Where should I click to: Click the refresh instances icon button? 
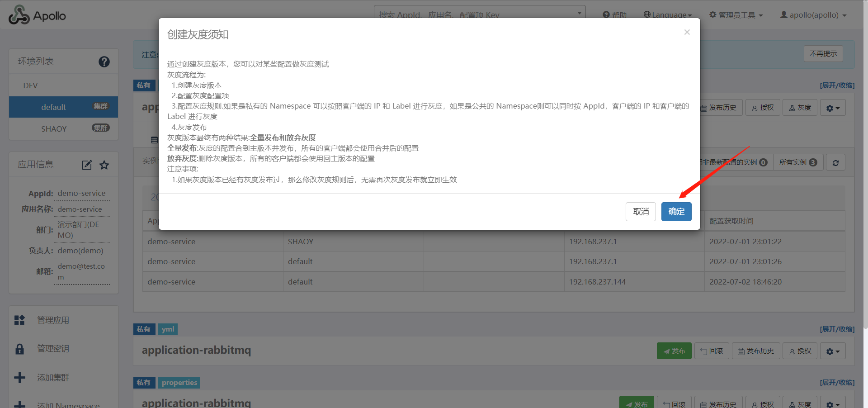[835, 163]
